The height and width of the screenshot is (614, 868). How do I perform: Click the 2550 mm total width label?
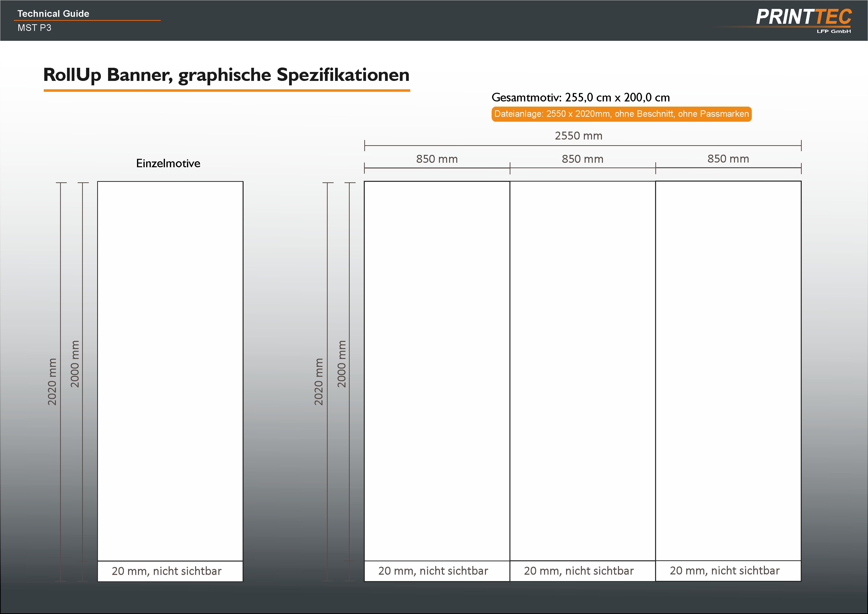[578, 136]
